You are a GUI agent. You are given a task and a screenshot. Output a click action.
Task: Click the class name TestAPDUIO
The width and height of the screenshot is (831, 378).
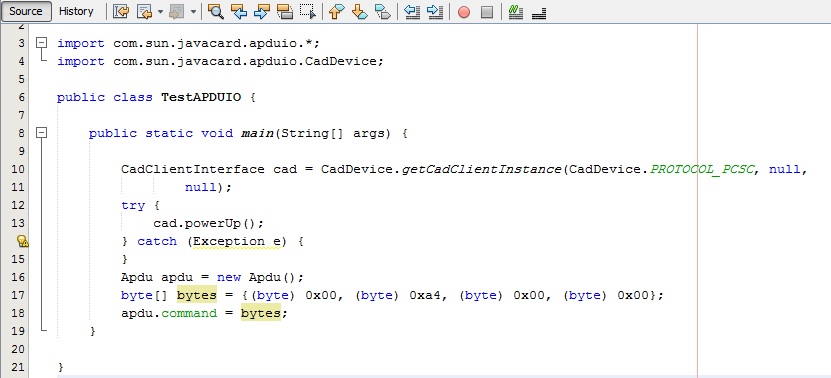point(201,97)
